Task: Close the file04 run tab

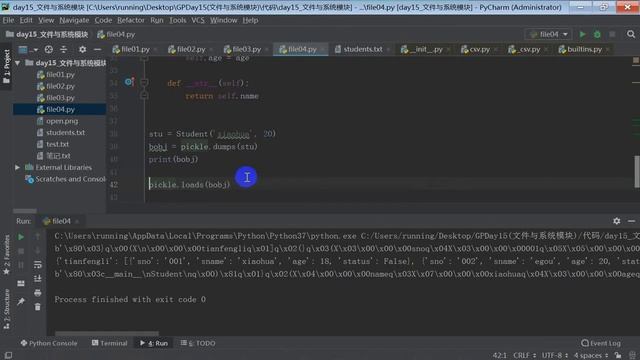Action: click(x=77, y=222)
